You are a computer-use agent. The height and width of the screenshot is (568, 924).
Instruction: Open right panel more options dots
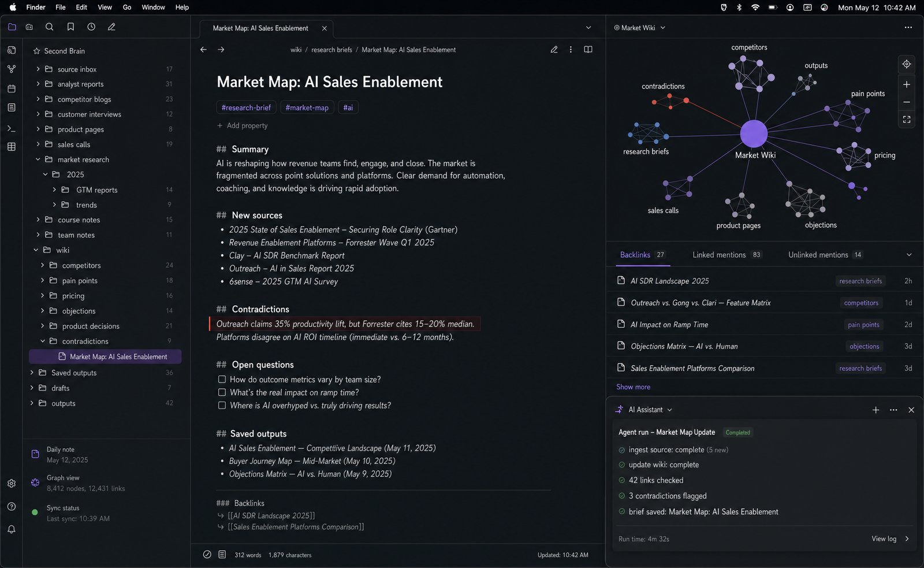908,28
